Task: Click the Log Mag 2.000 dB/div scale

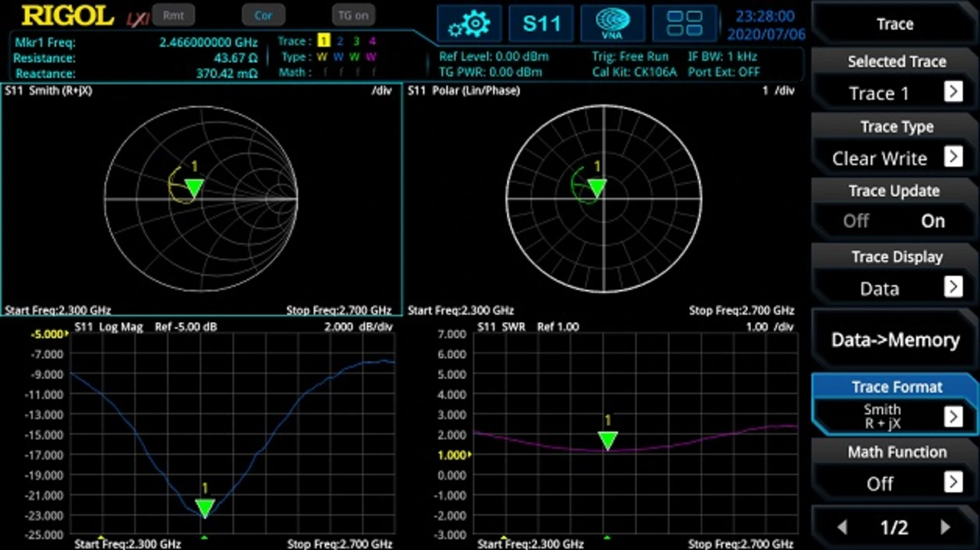Action: point(358,327)
